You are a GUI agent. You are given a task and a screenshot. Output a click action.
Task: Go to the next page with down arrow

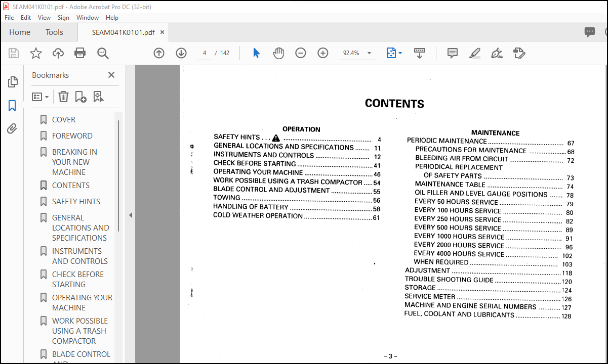[x=181, y=53]
